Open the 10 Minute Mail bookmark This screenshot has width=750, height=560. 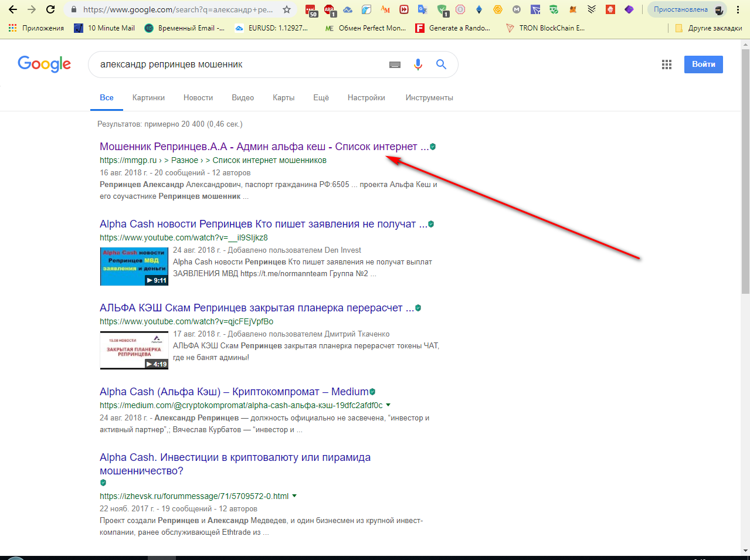pyautogui.click(x=105, y=28)
